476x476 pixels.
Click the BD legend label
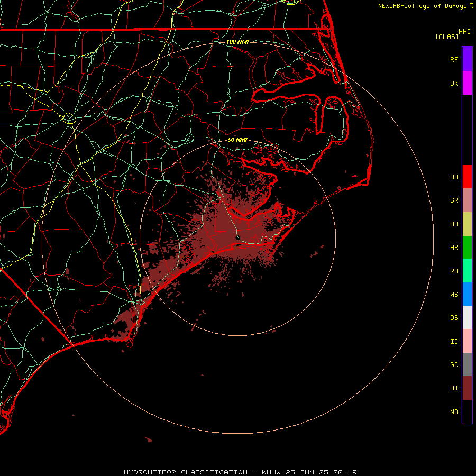454,224
